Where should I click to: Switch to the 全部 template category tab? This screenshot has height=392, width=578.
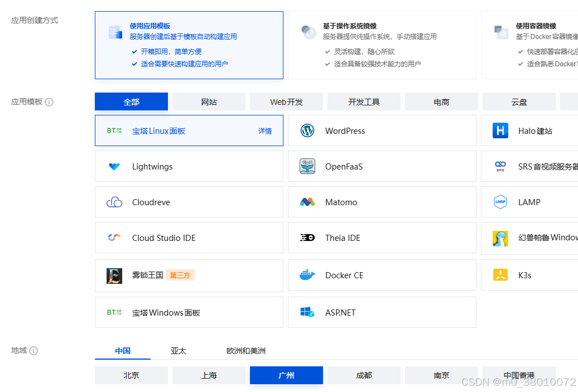[131, 101]
